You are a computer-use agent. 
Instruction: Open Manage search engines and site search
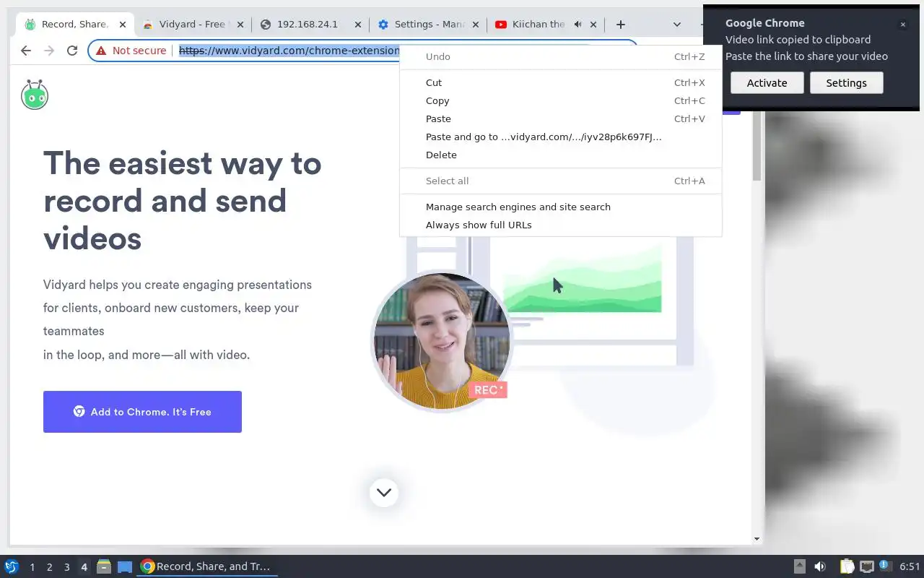coord(560,207)
